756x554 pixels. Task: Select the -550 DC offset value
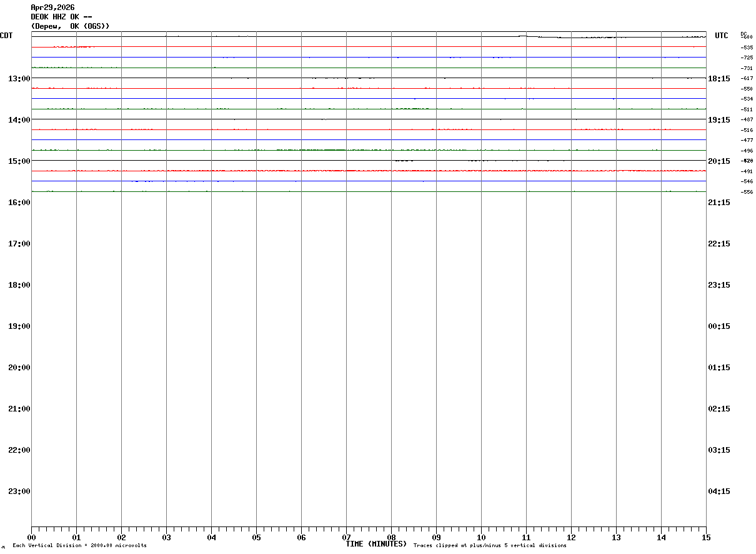tap(747, 89)
